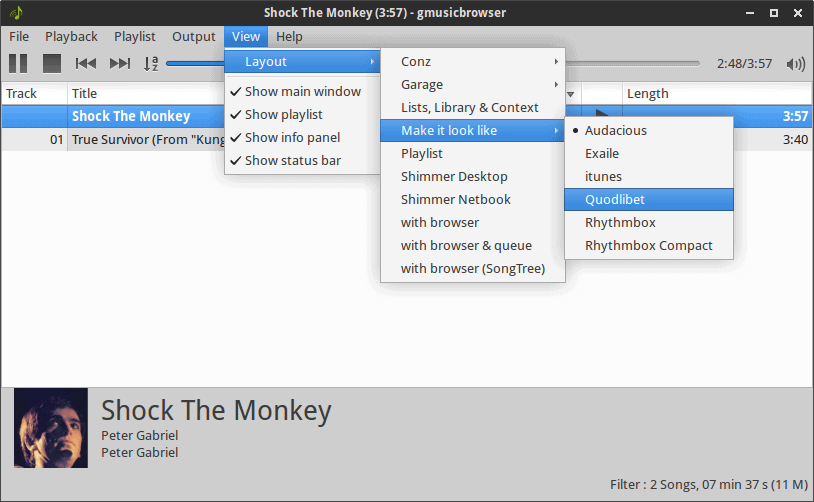
Task: Expand the Conz submenu
Action: [472, 61]
